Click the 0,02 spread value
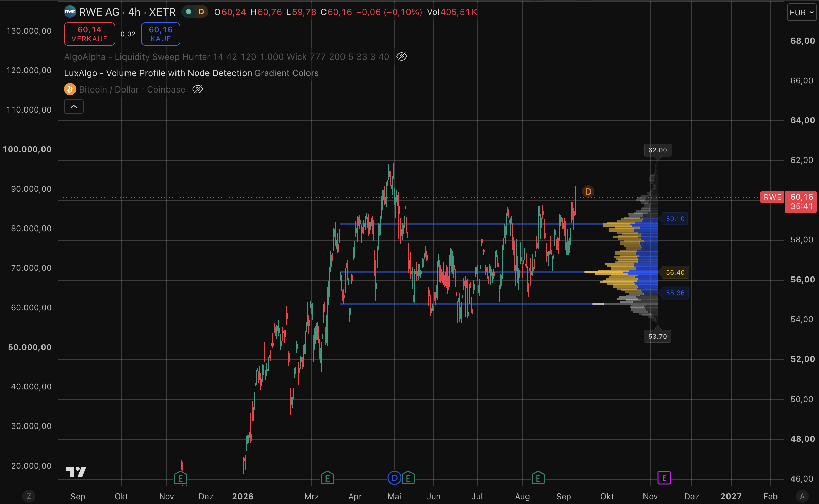This screenshot has height=504, width=819. tap(128, 34)
